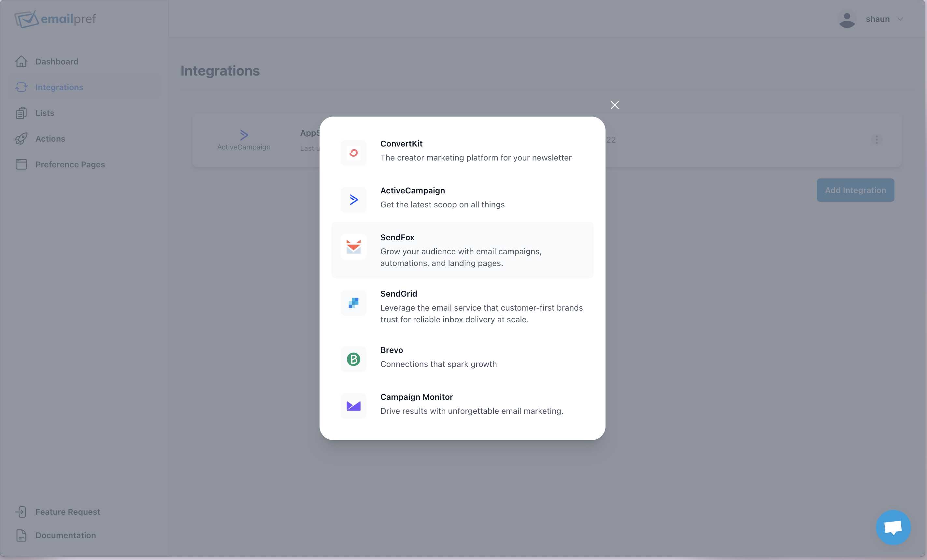Click the user avatar icon
The height and width of the screenshot is (560, 927).
pyautogui.click(x=847, y=20)
